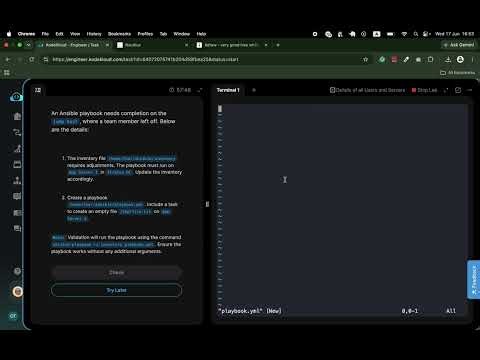
Task: Open the All Bookmarks folder
Action: tap(457, 73)
